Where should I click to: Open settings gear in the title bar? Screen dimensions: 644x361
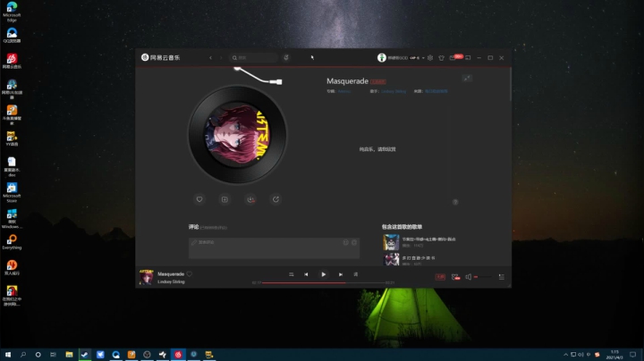tap(430, 58)
